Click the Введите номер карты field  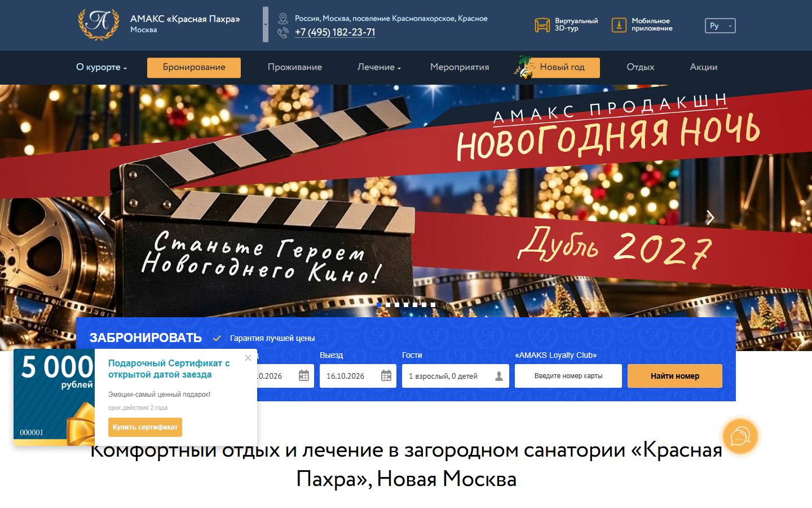tap(568, 376)
